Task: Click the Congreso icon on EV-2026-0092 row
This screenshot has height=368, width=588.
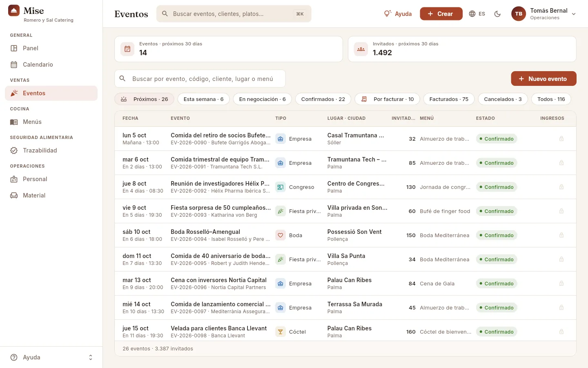Action: (281, 187)
